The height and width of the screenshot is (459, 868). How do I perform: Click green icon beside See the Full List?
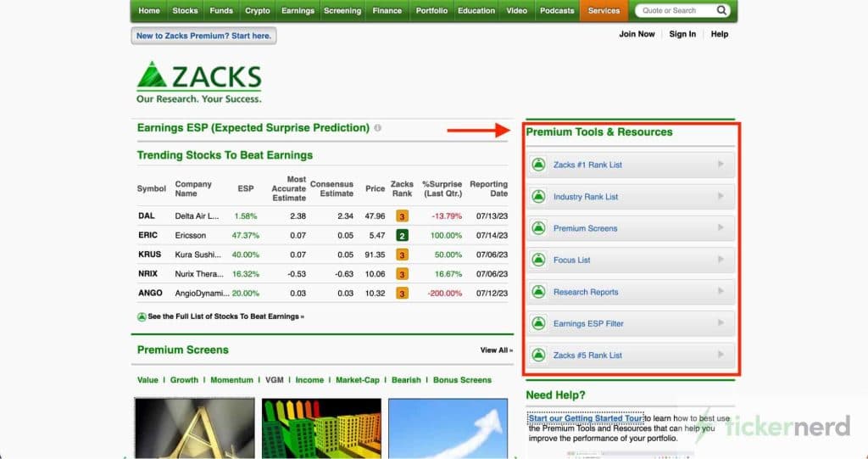(142, 316)
